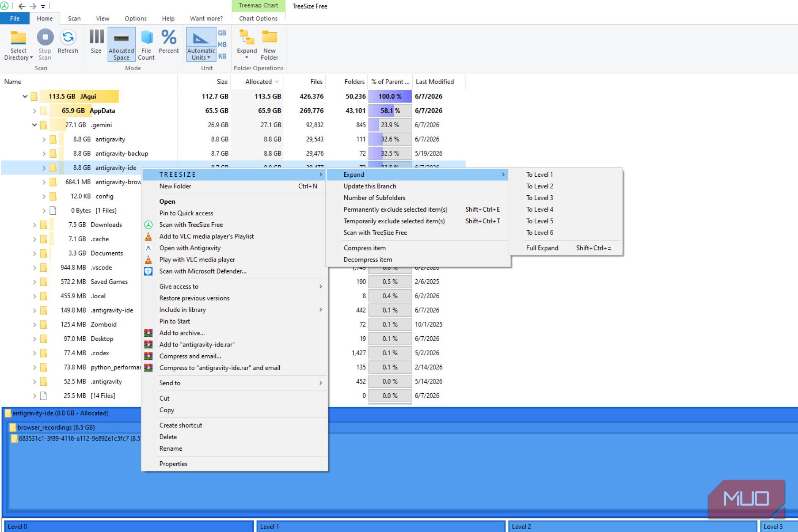Click the Stop Scan button icon

pyautogui.click(x=45, y=37)
